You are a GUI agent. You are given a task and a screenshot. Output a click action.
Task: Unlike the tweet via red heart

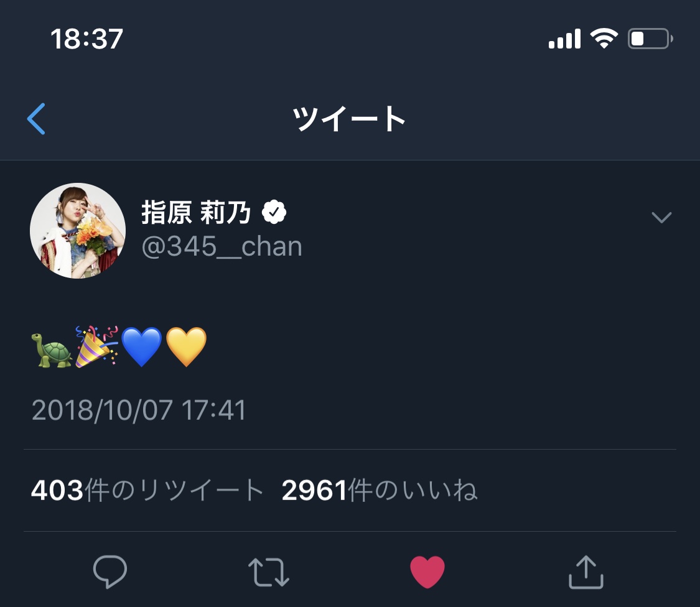pos(427,572)
